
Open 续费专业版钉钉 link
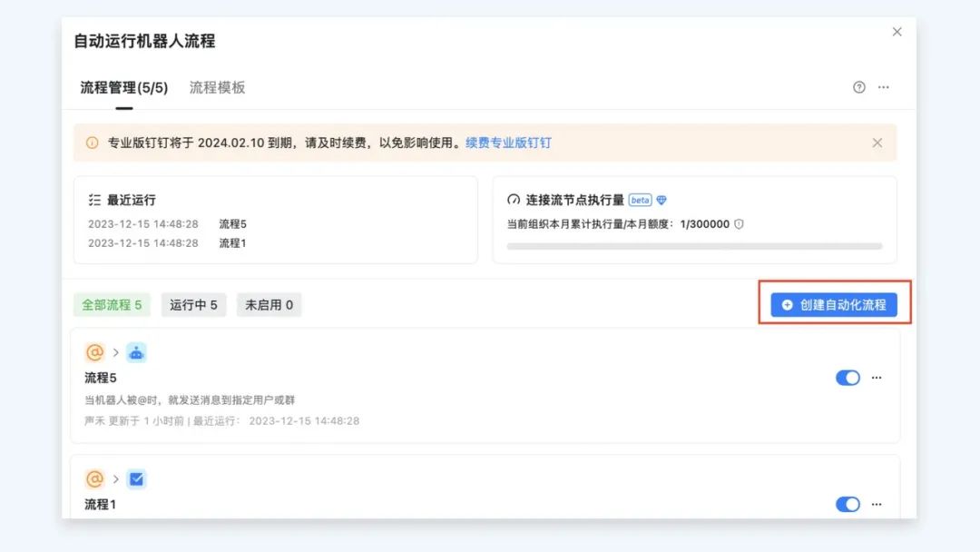pos(508,143)
